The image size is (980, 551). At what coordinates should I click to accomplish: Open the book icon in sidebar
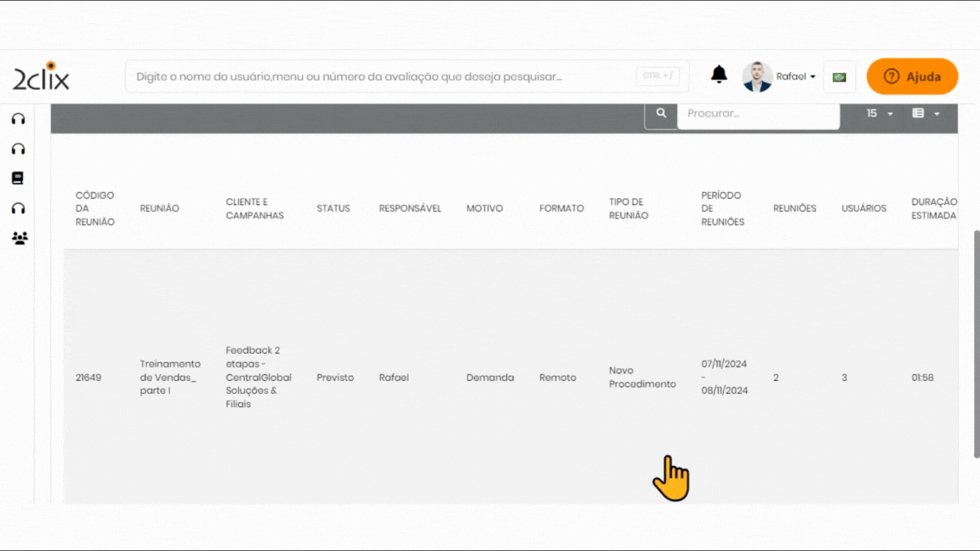pos(18,179)
